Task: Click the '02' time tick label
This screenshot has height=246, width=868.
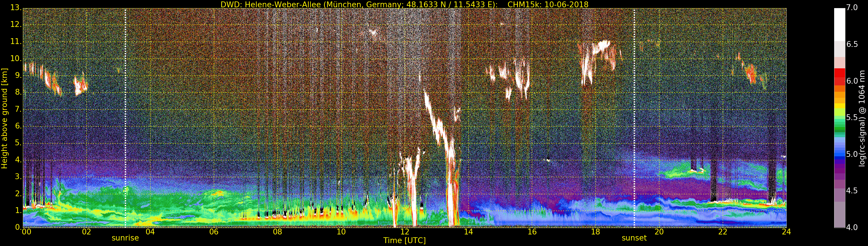Action: coord(87,232)
